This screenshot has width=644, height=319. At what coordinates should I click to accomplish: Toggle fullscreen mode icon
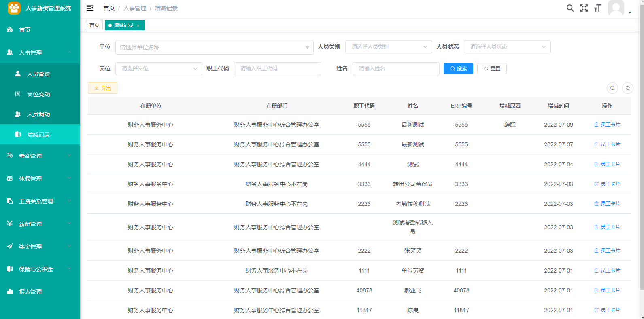coord(584,8)
